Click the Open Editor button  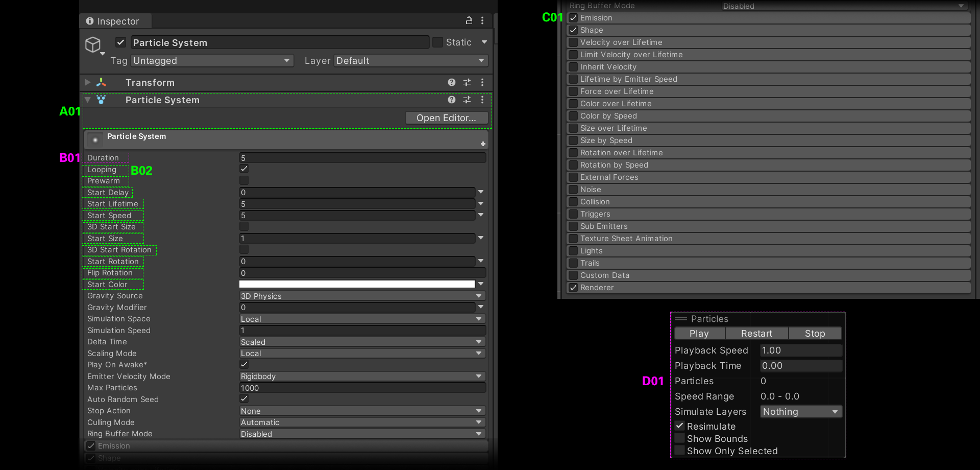click(x=446, y=118)
